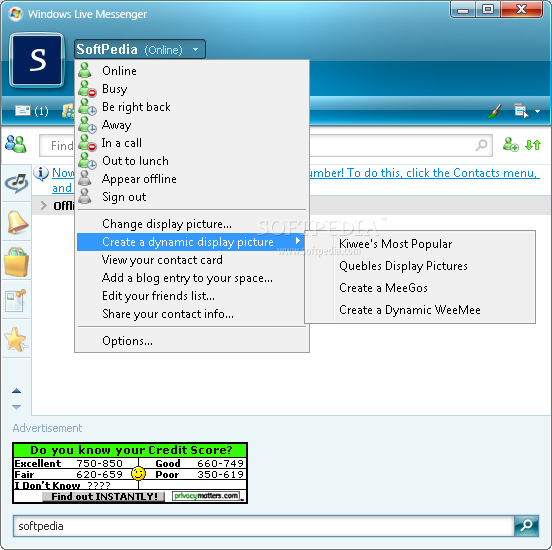
Task: Click the Windows Live Messenger butterfly logo
Action: tap(15, 14)
